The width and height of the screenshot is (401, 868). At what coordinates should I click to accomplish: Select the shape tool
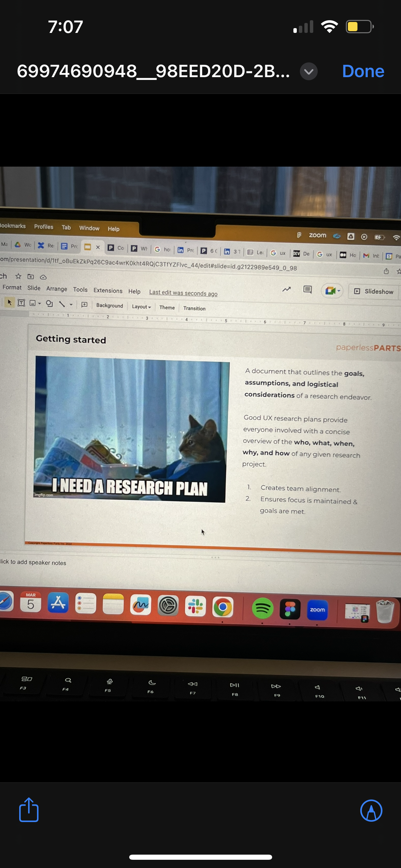point(49,303)
